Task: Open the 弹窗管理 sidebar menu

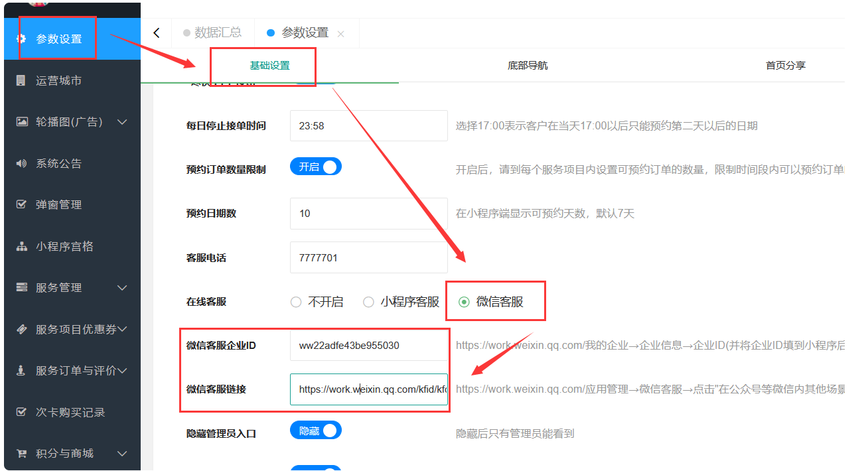Action: tap(72, 204)
